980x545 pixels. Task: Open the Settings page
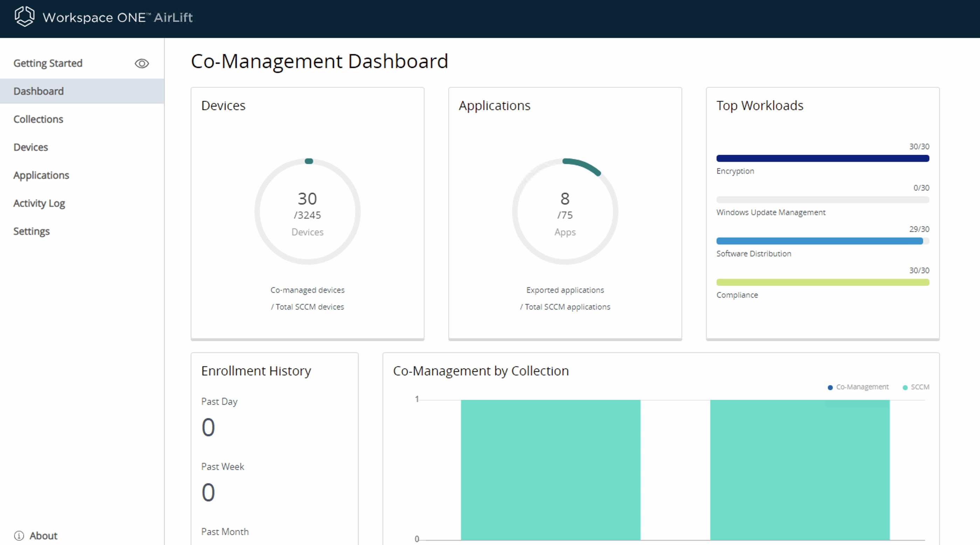click(31, 231)
